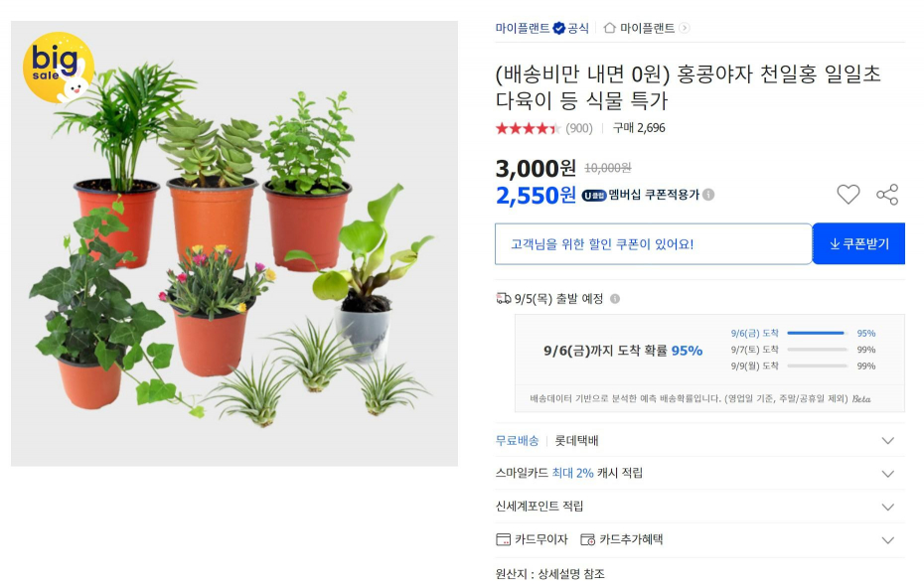Expand the 신세계포인트 적립 section

(887, 507)
